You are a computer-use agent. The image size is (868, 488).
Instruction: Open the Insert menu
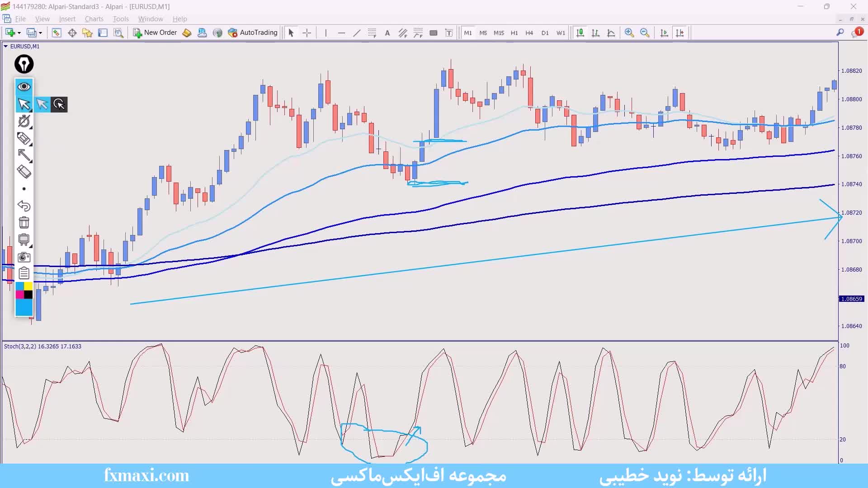coord(67,19)
